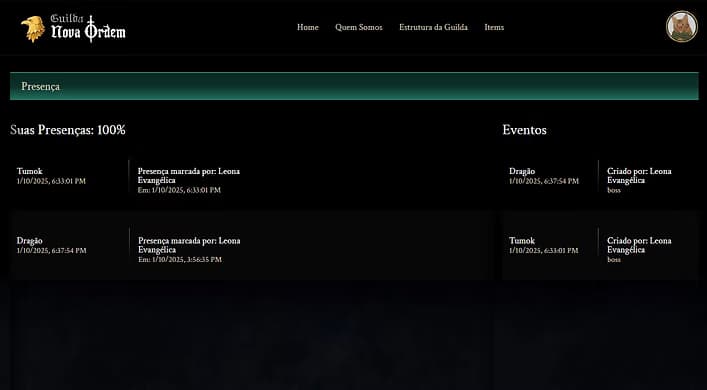Viewport: 707px width, 390px height.
Task: Open the Quem Somos page
Action: (x=358, y=27)
